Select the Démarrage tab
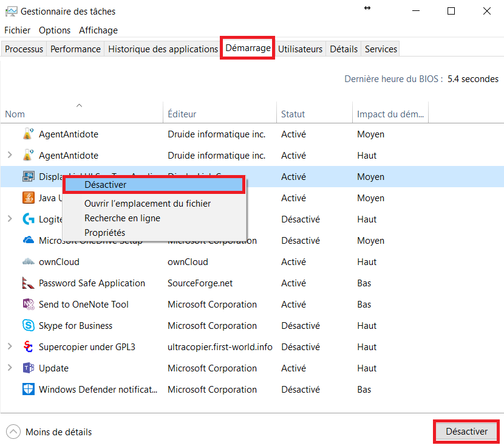The width and height of the screenshot is (504, 448). pos(248,48)
